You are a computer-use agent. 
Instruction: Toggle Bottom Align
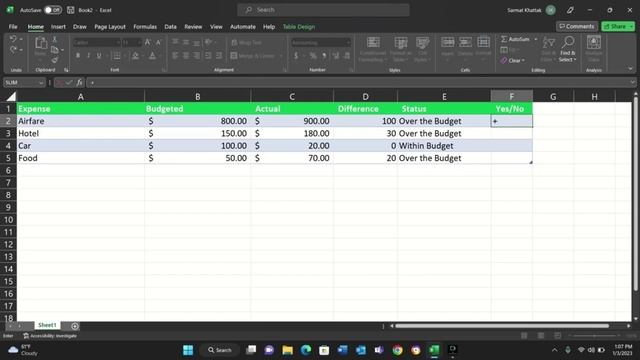(x=197, y=42)
